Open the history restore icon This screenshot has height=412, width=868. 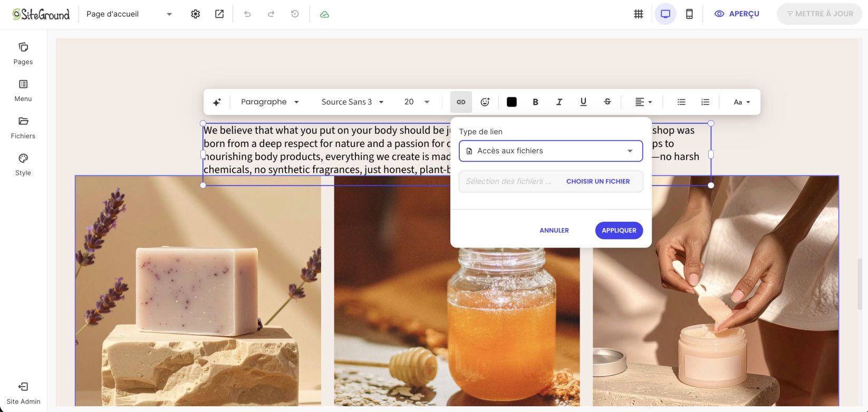(x=295, y=14)
